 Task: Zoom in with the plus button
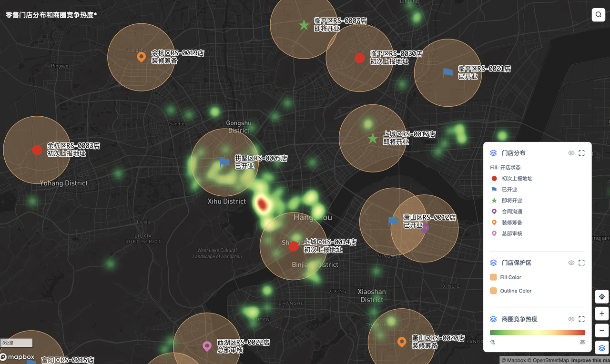tap(602, 314)
